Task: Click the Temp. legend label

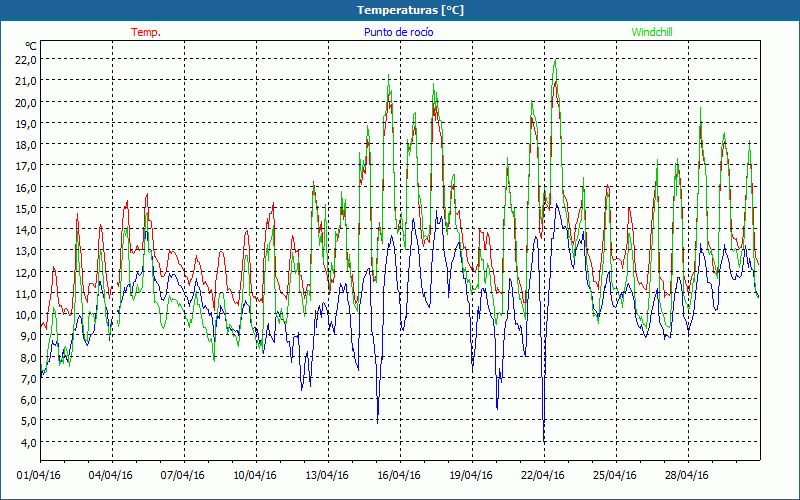Action: pyautogui.click(x=146, y=32)
